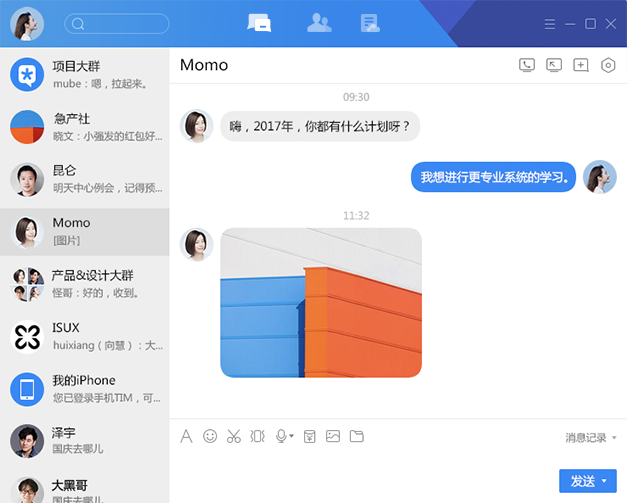Send a window shake nudge
This screenshot has width=627, height=503.
pos(258,436)
